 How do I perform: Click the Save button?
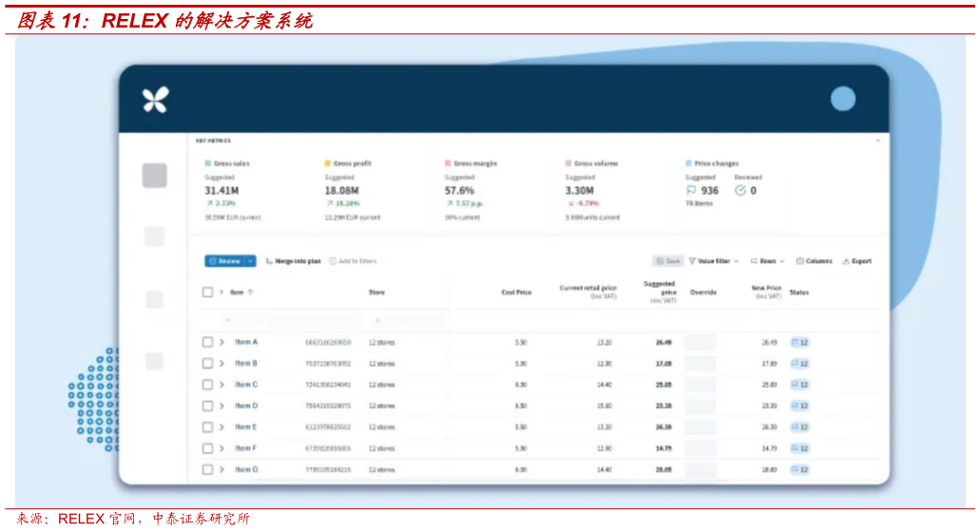click(x=668, y=261)
